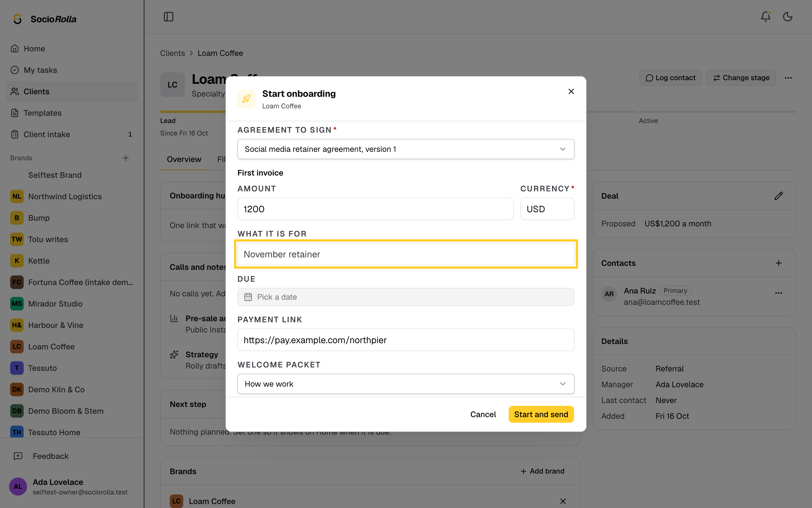The width and height of the screenshot is (812, 508).
Task: Open the Agreement to sign dropdown
Action: click(x=406, y=149)
